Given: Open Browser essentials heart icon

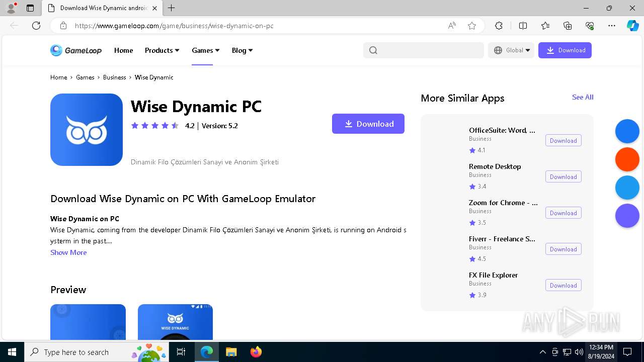Looking at the screenshot, I should [x=590, y=26].
